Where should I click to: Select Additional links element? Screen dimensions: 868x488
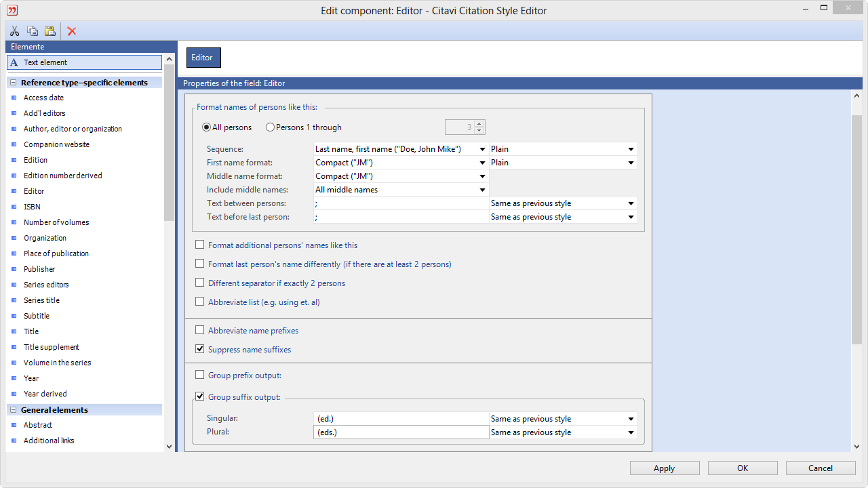49,441
